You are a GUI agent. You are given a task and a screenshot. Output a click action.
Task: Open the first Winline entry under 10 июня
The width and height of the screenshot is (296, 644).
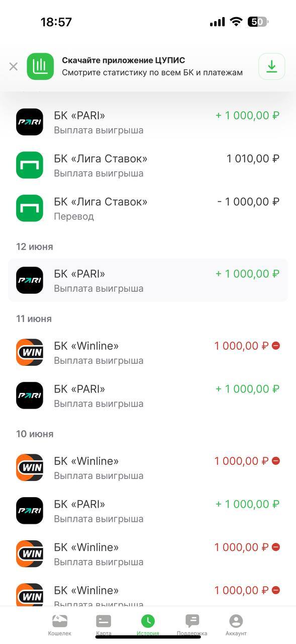pos(148,468)
